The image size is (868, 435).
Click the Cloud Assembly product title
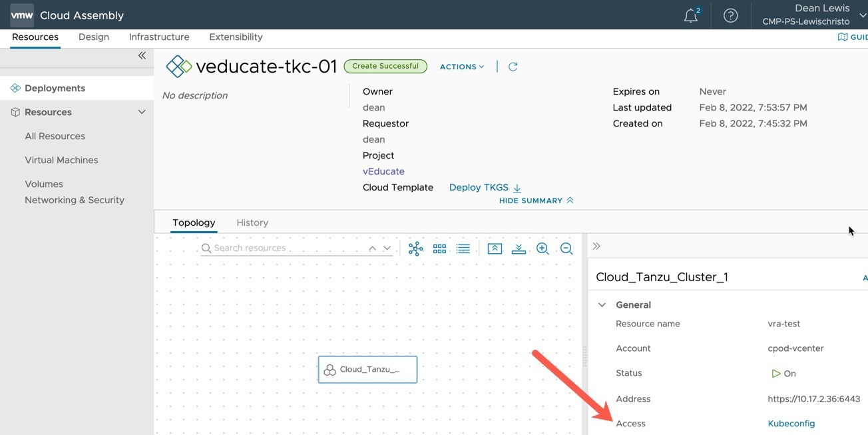(82, 15)
